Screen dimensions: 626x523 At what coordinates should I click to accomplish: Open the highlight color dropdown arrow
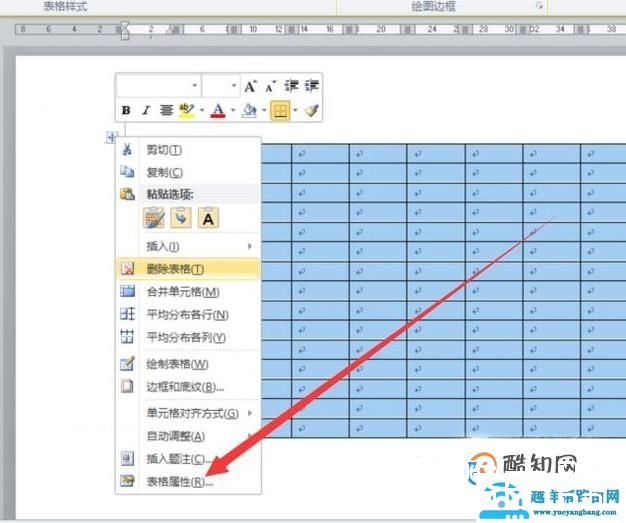pos(202,110)
